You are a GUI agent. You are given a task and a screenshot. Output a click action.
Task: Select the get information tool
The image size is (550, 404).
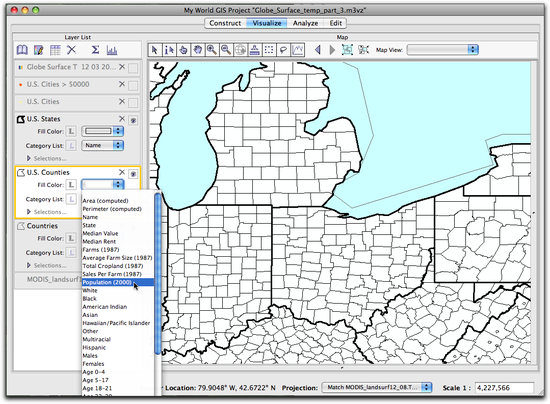pyautogui.click(x=169, y=50)
